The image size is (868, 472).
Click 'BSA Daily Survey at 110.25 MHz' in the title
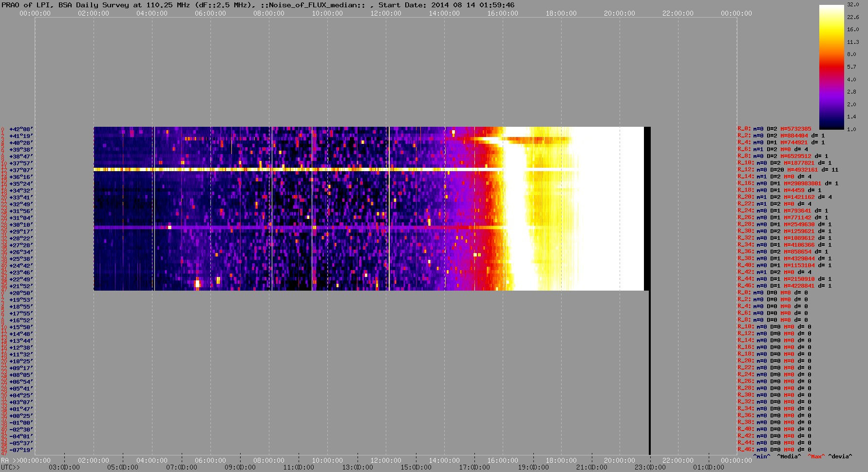[x=124, y=5]
